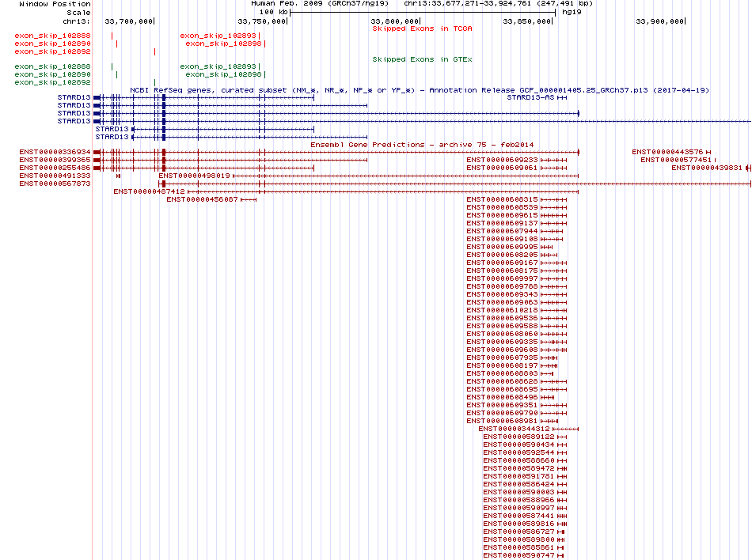This screenshot has height=560, width=752.
Task: Select transcript ENST00000609351
Action: coord(502,405)
